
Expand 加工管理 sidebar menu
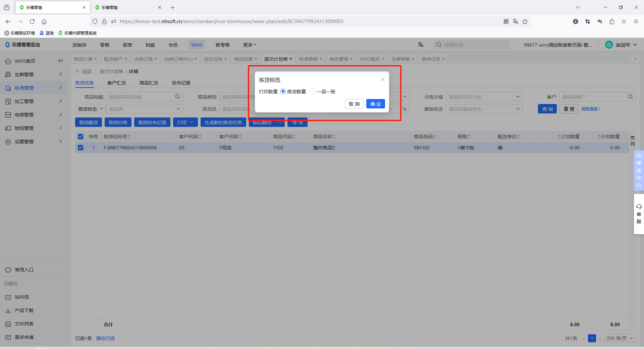(x=34, y=101)
